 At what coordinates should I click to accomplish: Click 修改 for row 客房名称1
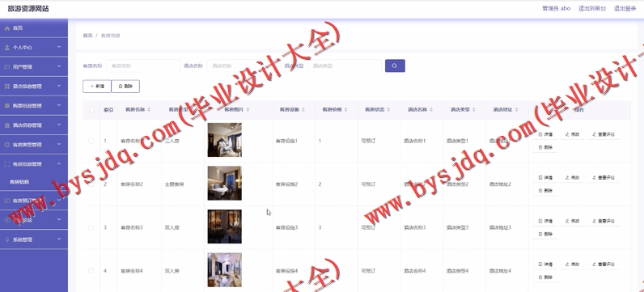572,134
